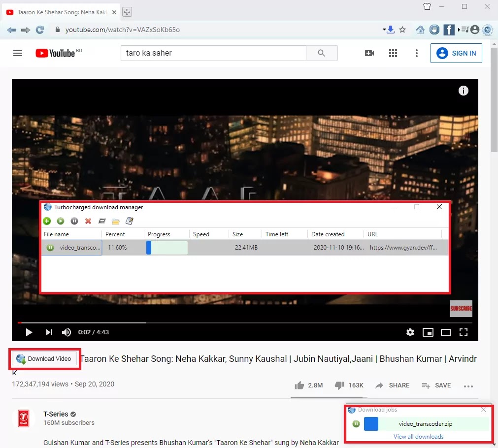Viewport: 498px width, 448px height.
Task: Dislike the video with thumbs down
Action: [x=339, y=385]
